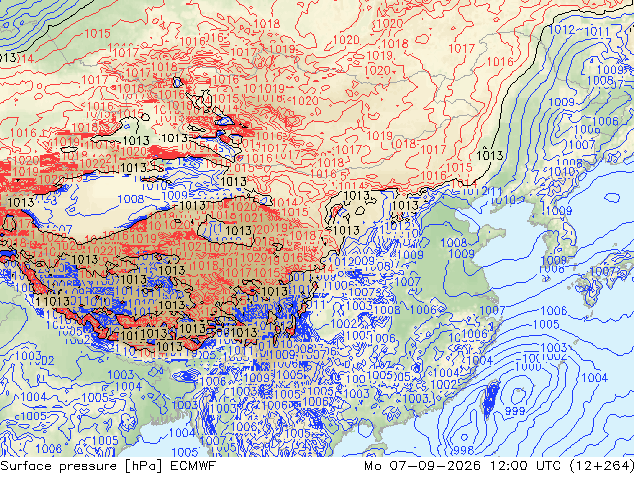Click the 1012 label beside 1011 in the top-right corner
The image size is (634, 490).
pos(562,30)
